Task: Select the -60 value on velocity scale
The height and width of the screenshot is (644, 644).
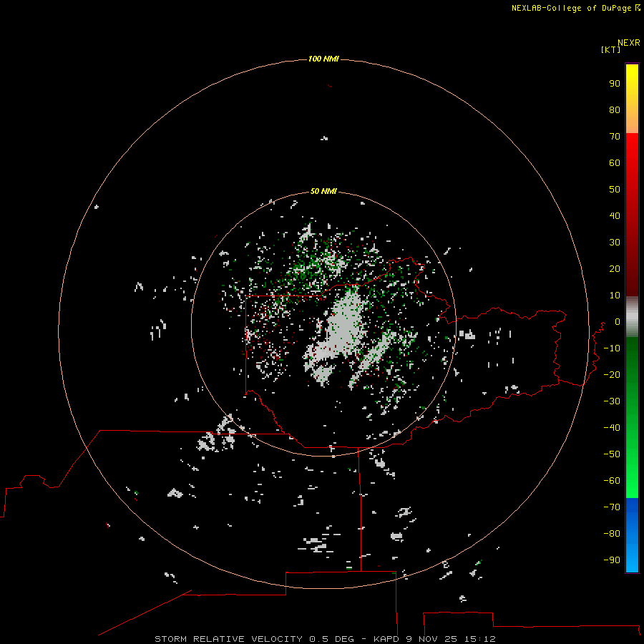Action: pyautogui.click(x=612, y=481)
